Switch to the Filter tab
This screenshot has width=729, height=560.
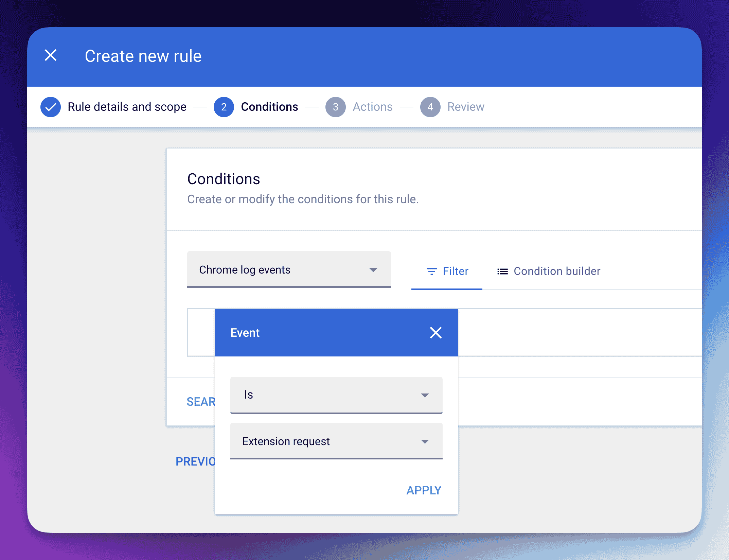455,271
